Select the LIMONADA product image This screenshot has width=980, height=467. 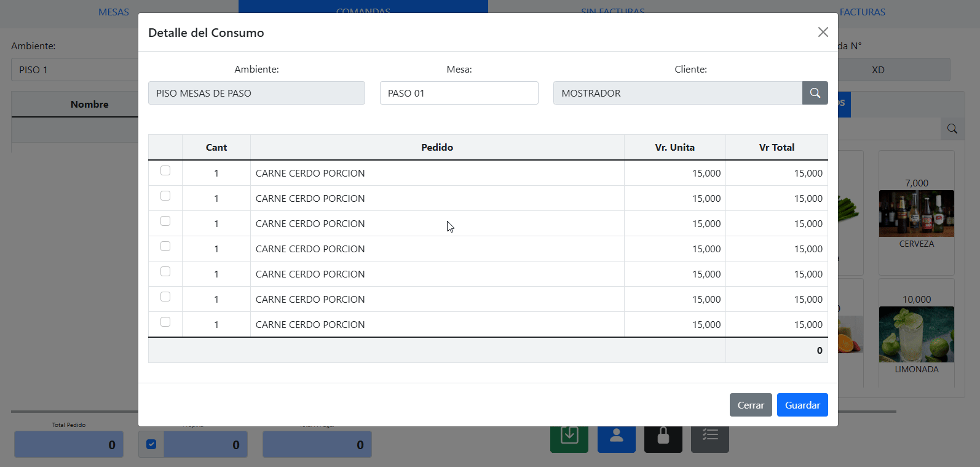[x=916, y=334]
